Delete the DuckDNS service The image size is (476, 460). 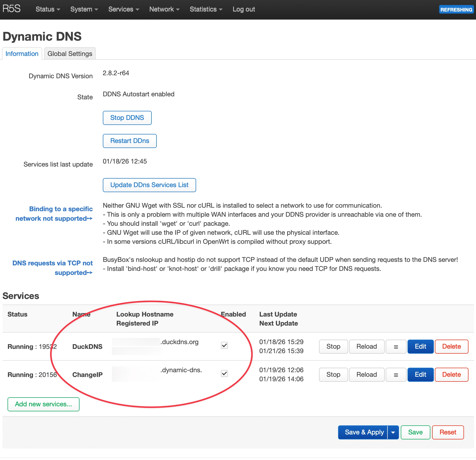[451, 347]
